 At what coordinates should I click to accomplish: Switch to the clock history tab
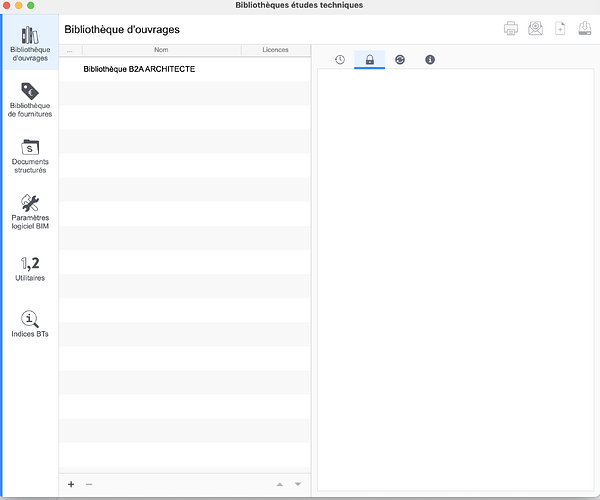pos(340,60)
